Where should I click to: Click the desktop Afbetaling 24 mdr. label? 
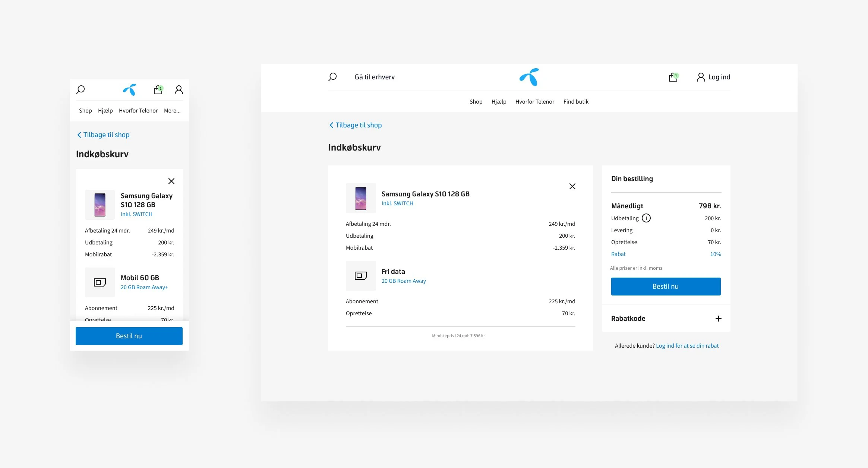tap(368, 224)
